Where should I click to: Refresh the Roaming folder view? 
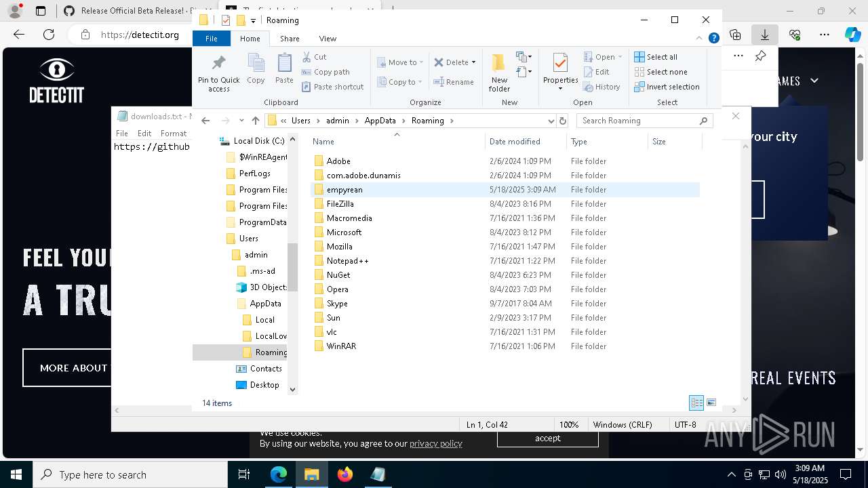pos(562,121)
